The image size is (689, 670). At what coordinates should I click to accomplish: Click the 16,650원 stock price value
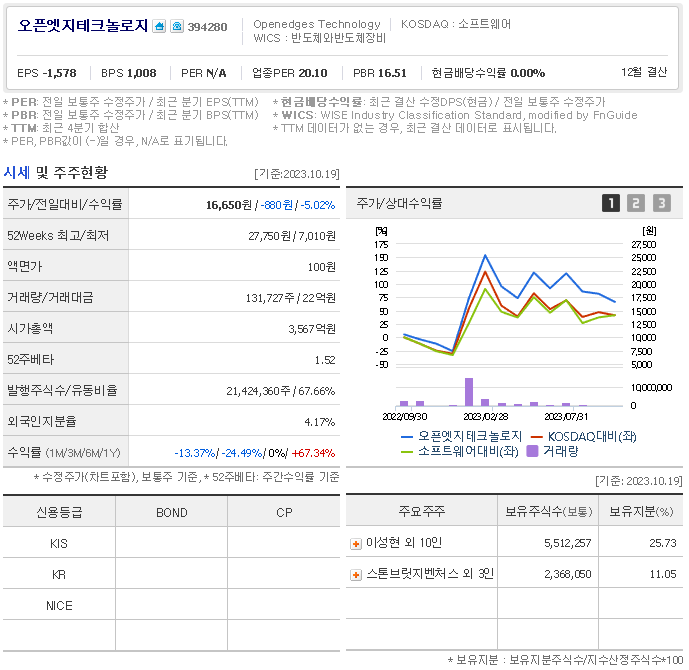tap(229, 205)
